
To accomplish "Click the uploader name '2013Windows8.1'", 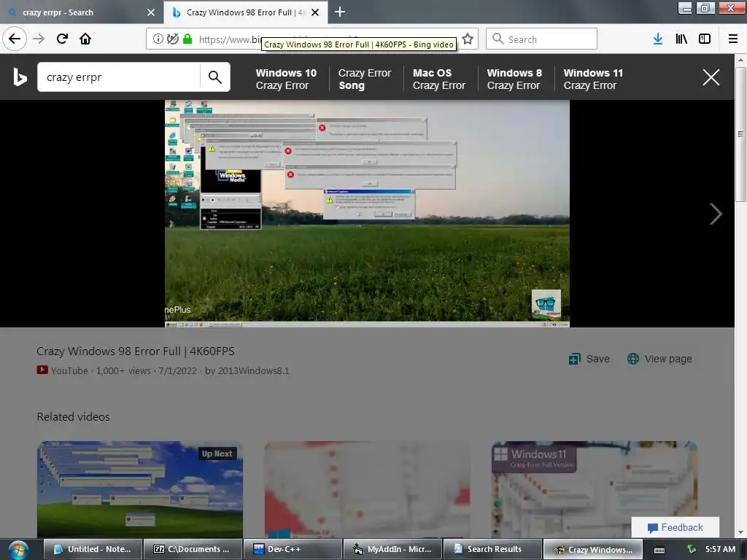I will click(x=253, y=371).
